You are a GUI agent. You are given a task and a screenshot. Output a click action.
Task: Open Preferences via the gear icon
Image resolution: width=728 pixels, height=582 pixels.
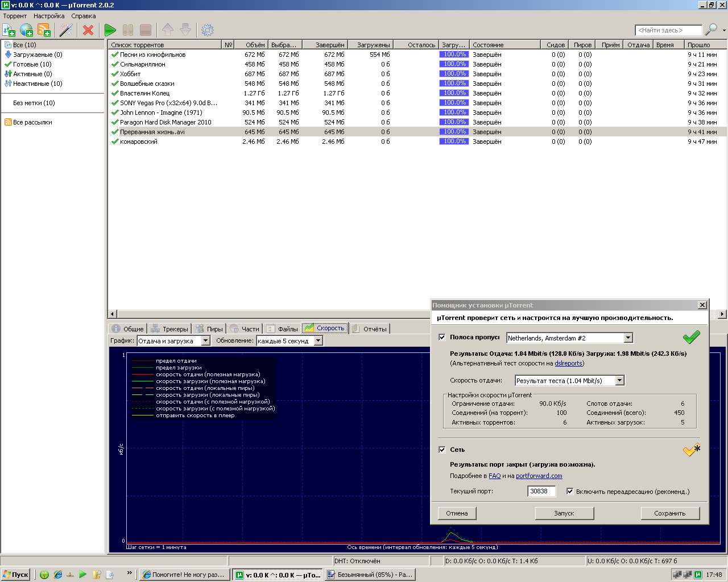208,30
